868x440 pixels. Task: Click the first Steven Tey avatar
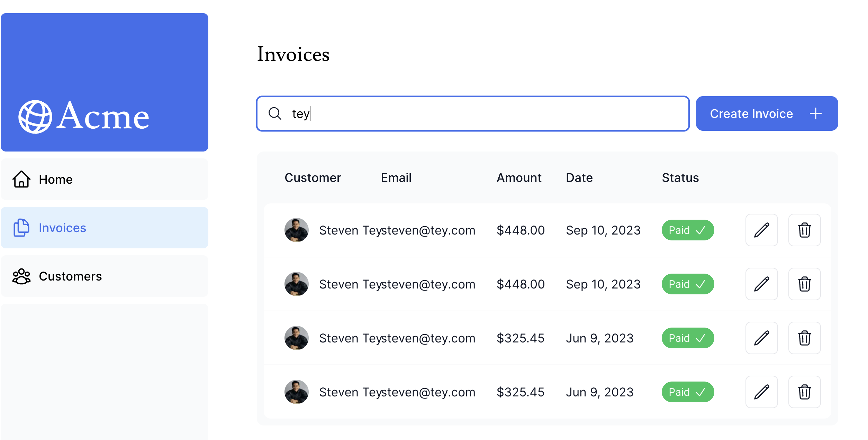pos(296,230)
